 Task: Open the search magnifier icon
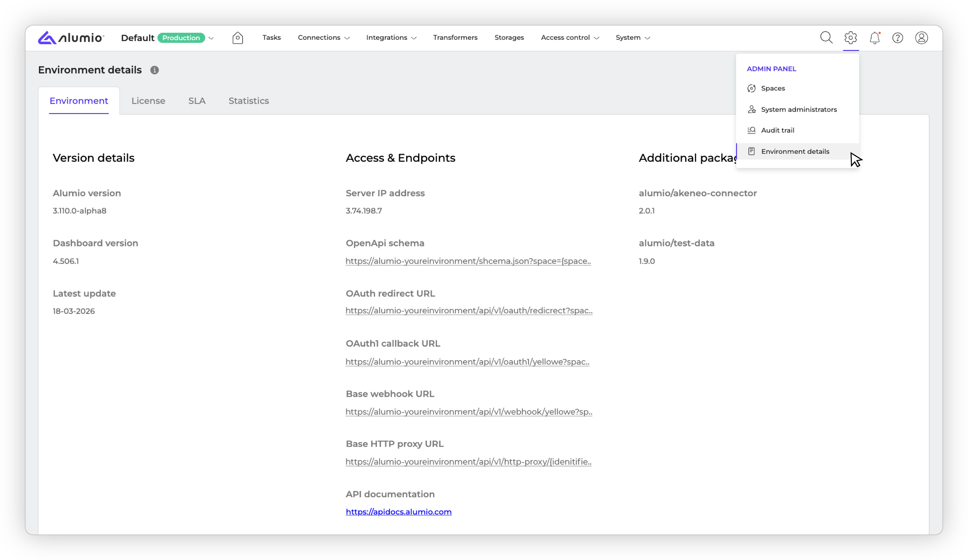[826, 38]
